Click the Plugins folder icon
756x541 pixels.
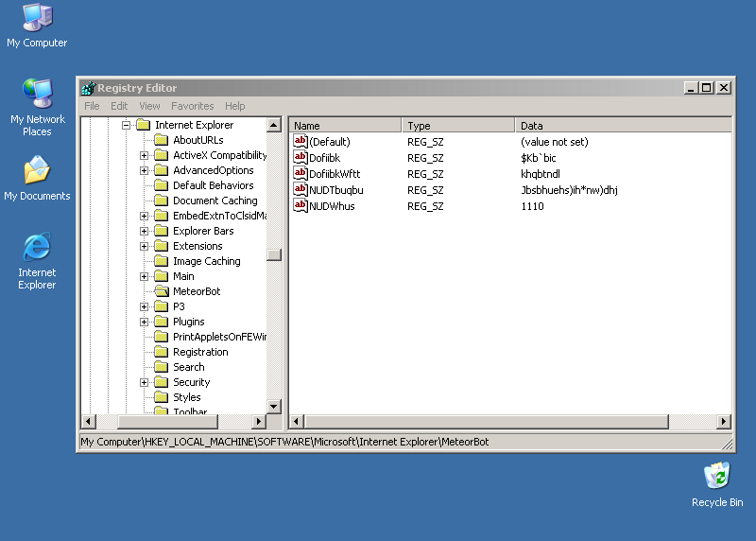tap(161, 322)
